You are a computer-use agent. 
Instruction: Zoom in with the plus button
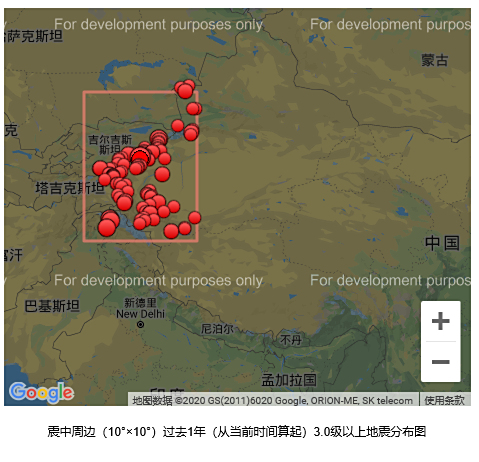[x=440, y=321]
